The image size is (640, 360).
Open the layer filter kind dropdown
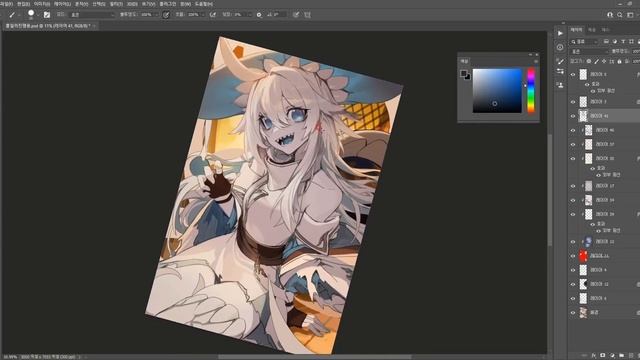coord(584,42)
